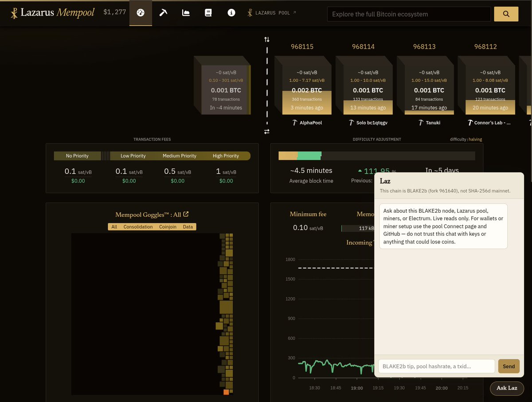This screenshot has width=532, height=402.
Task: Click the ~4.5 minutes average block time
Action: (x=311, y=170)
